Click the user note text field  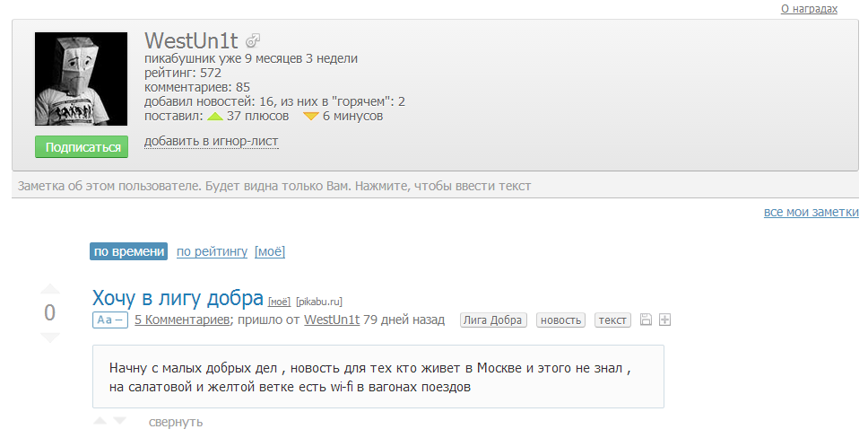point(435,185)
